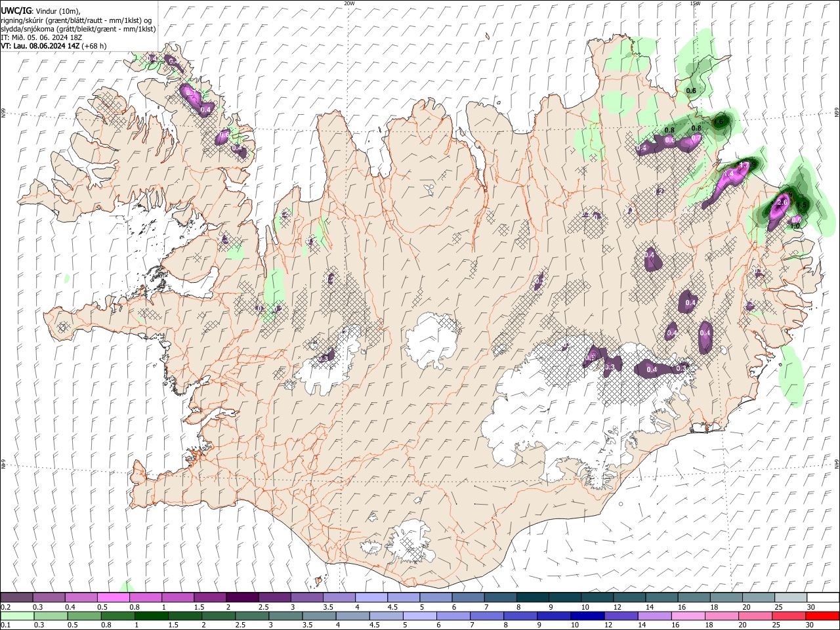This screenshot has height=630, width=840.
Task: Click the '1.7' precipitation value in the northeast
Action: click(x=744, y=165)
